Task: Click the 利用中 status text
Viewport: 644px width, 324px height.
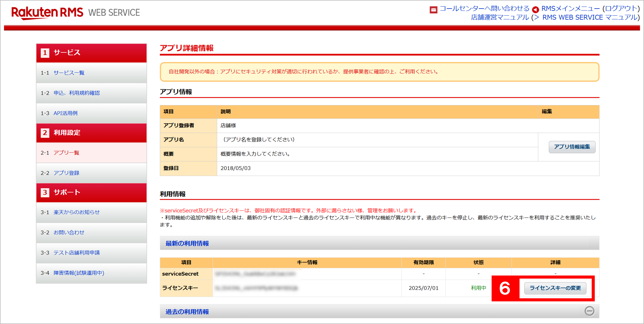Action: (x=478, y=288)
